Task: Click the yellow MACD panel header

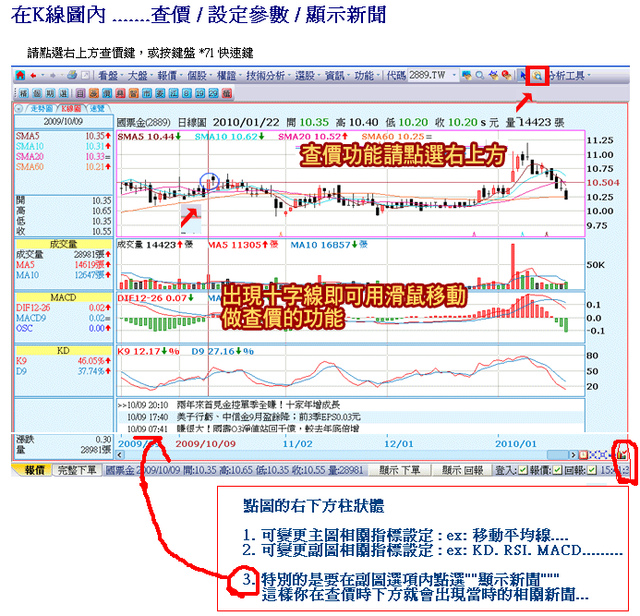Action: click(x=63, y=298)
